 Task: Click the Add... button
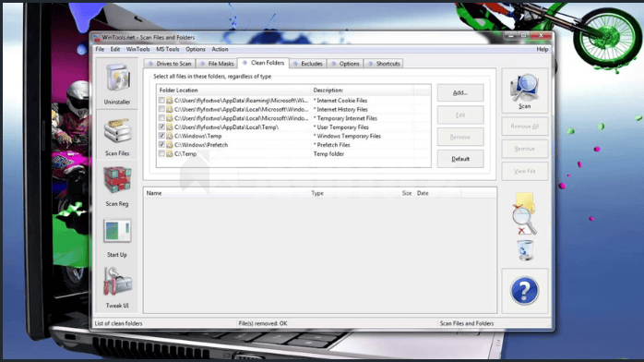tap(460, 93)
